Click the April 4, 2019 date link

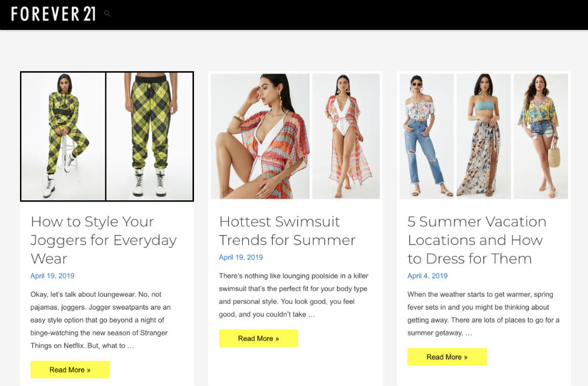point(427,276)
